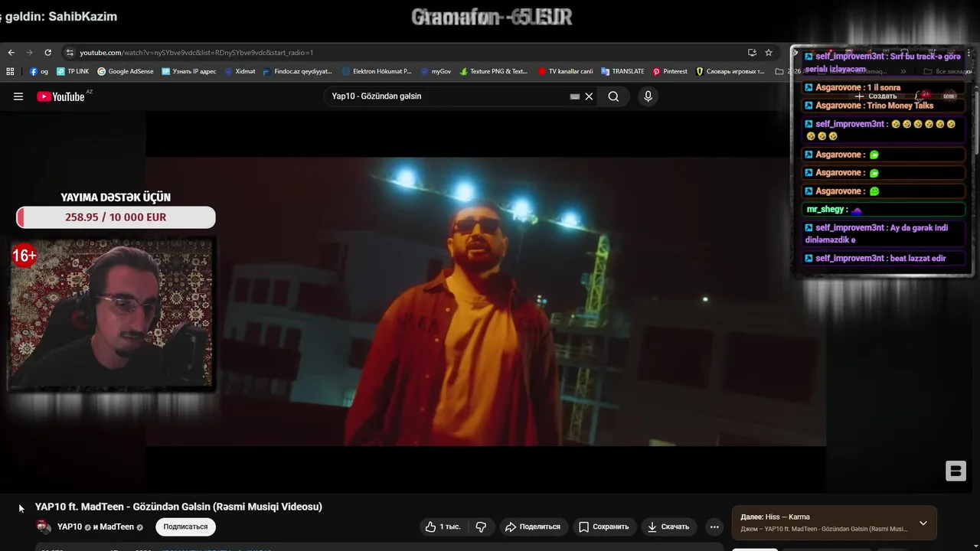Click the chat message 'beat ləzzət edir'

883,259
